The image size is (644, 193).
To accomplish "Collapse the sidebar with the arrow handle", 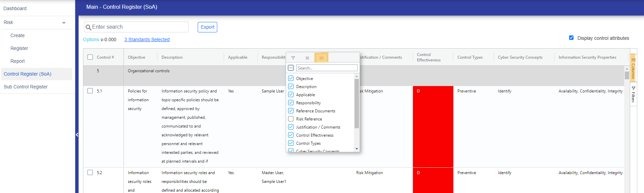I will (x=77, y=135).
